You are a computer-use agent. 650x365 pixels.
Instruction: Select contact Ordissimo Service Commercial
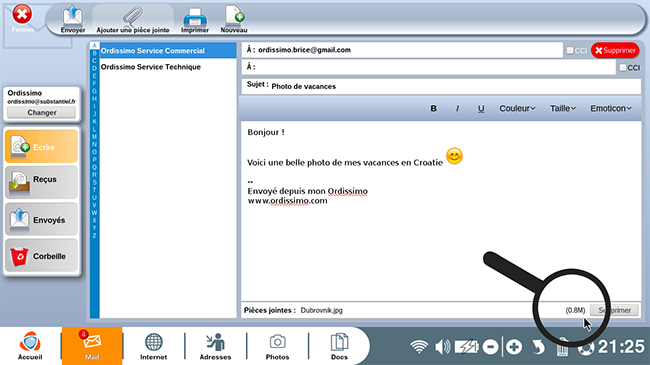(168, 51)
